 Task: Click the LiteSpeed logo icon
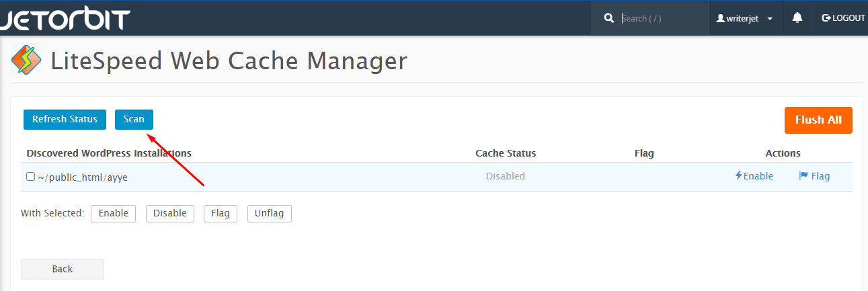tap(26, 60)
